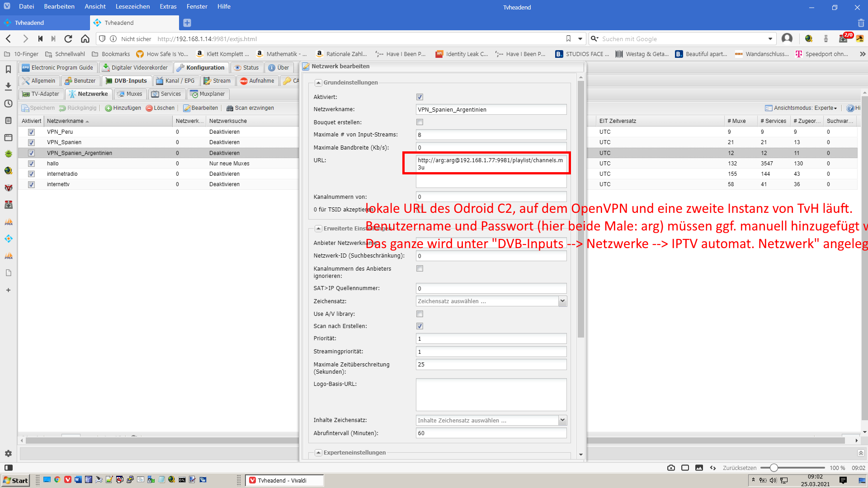Toggle Aktiviert checkbox for internetradio row

(x=31, y=174)
